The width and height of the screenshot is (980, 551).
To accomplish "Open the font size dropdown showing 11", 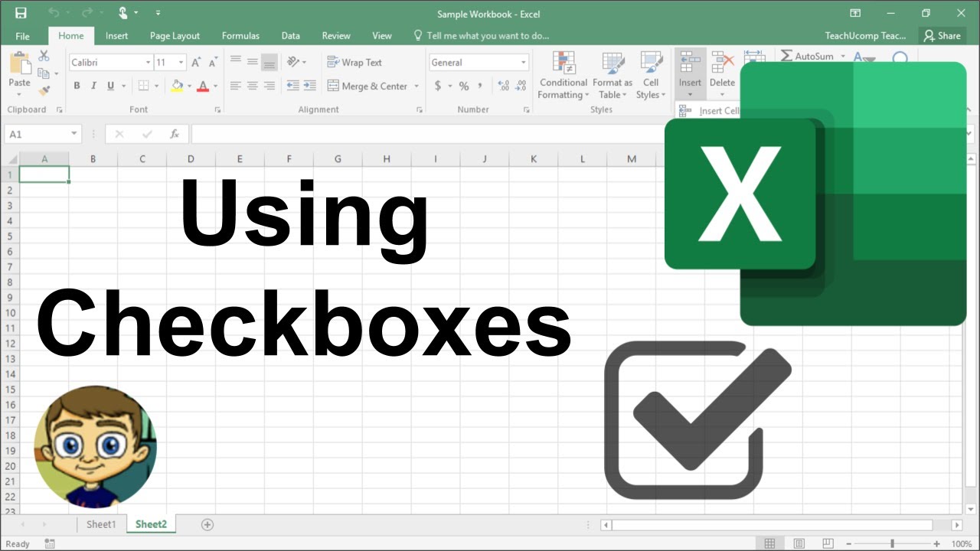I will click(181, 63).
